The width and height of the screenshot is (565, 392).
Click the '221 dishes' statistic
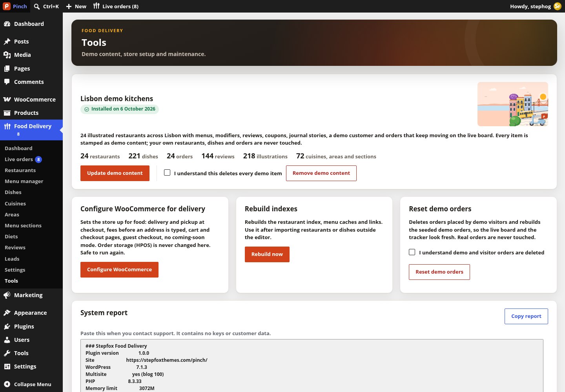point(143,156)
